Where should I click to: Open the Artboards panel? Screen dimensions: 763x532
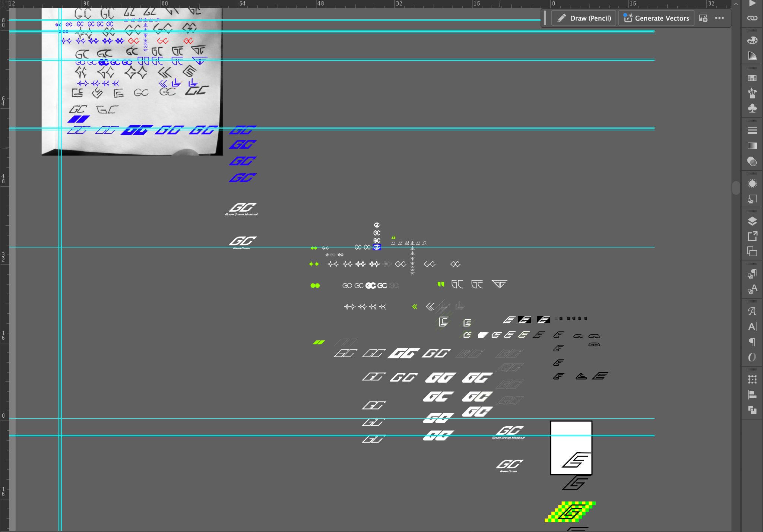752,251
